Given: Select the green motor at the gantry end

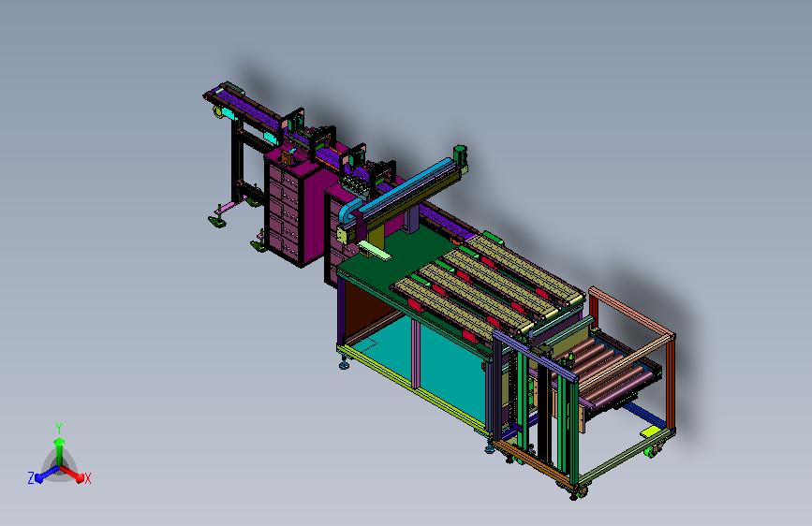Looking at the screenshot, I should pyautogui.click(x=460, y=155).
